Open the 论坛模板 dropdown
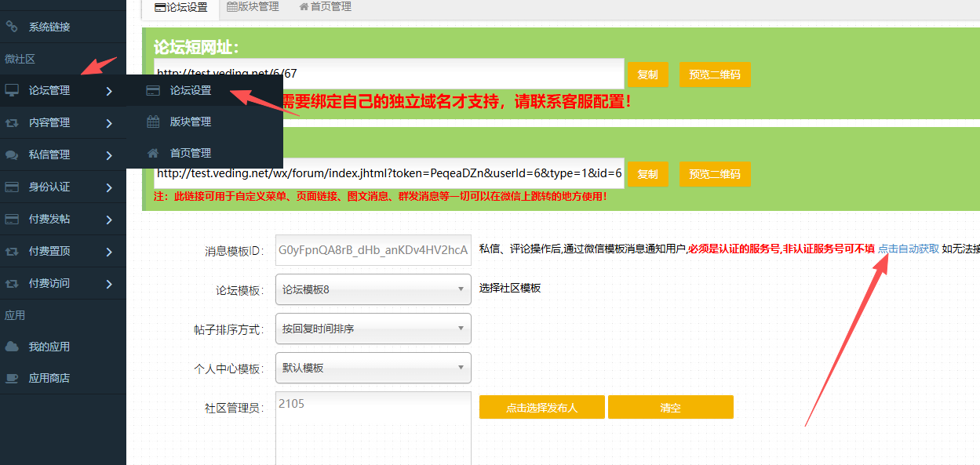The image size is (980, 465). 373,289
